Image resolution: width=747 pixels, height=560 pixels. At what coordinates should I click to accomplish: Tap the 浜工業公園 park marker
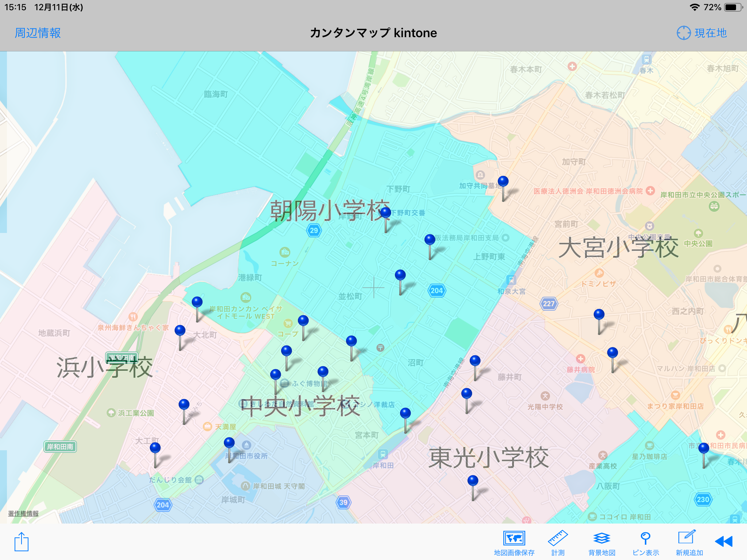pyautogui.click(x=111, y=413)
